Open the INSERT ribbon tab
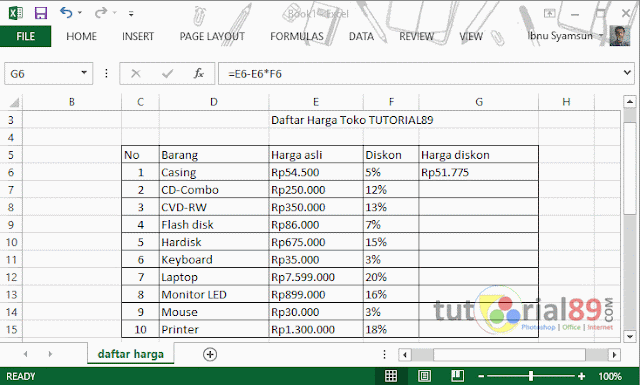 pos(138,36)
